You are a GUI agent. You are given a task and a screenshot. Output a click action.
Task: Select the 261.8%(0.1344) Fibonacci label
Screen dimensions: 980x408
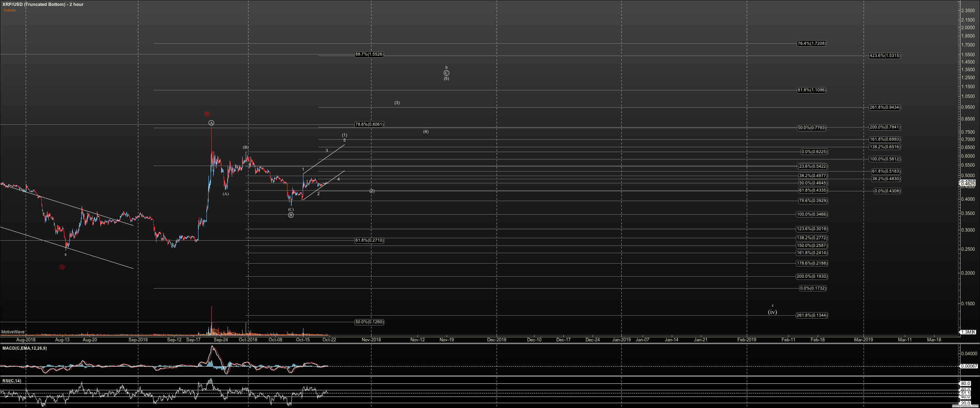tap(811, 315)
